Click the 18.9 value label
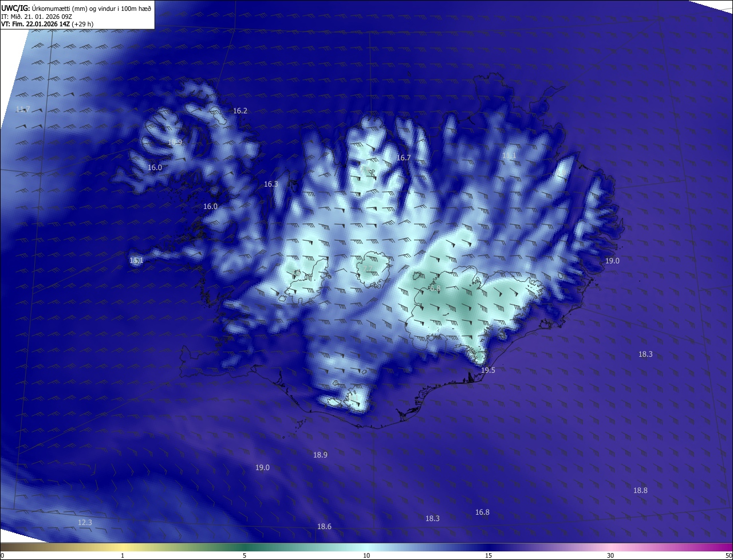The image size is (733, 560). 320,455
